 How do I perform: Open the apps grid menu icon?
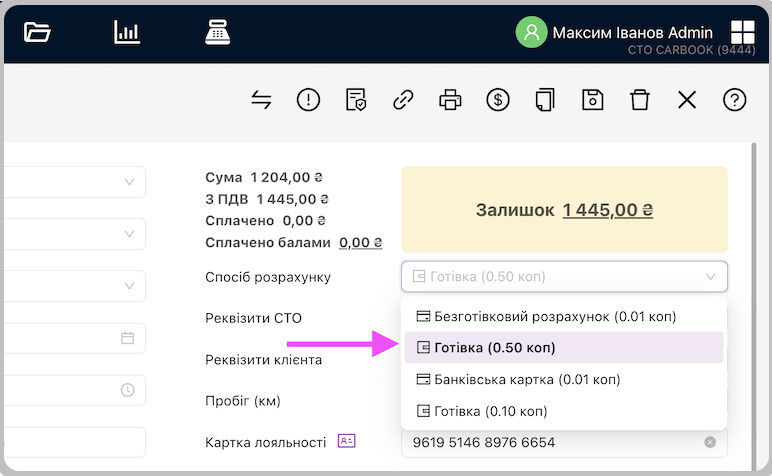(x=743, y=32)
